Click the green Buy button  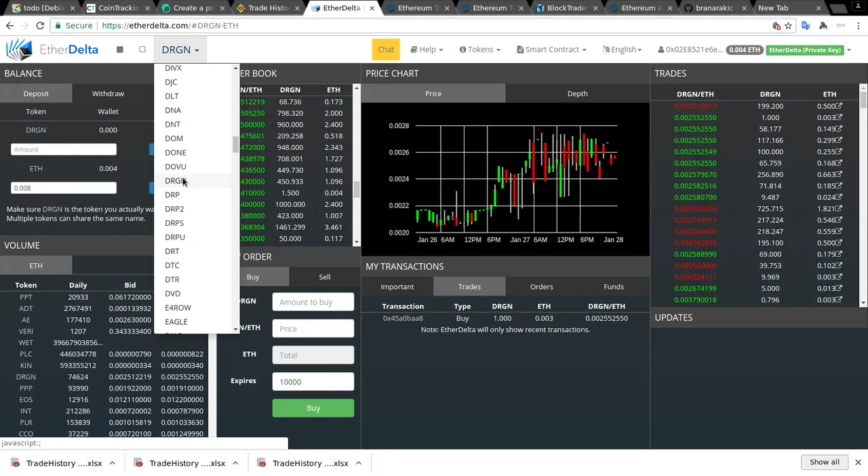[x=313, y=408]
